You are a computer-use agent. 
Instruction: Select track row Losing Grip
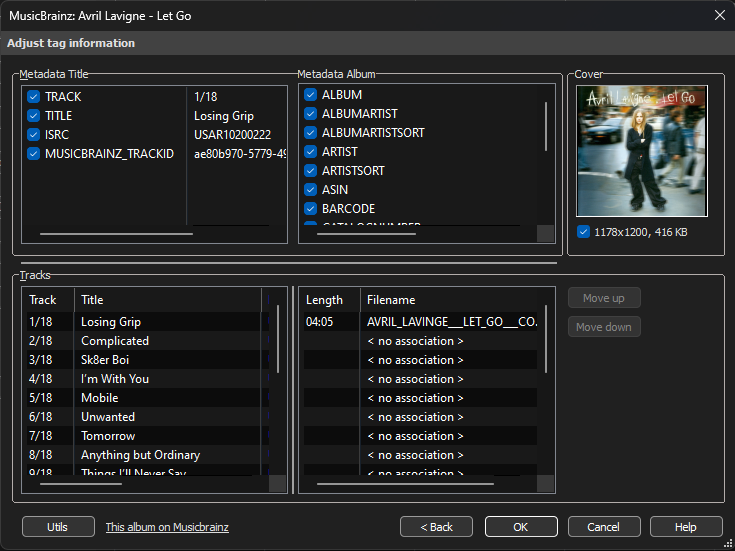148,322
